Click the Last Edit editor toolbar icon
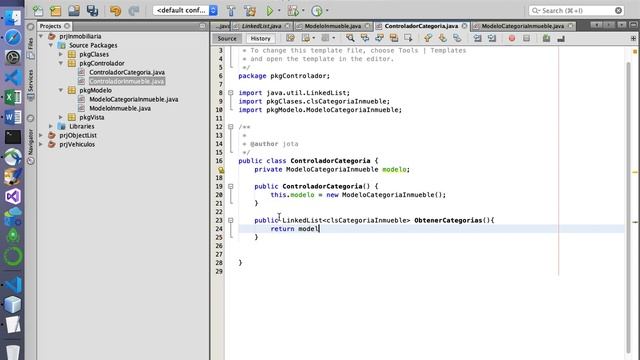Screen dimensions: 640x360 point(290,38)
